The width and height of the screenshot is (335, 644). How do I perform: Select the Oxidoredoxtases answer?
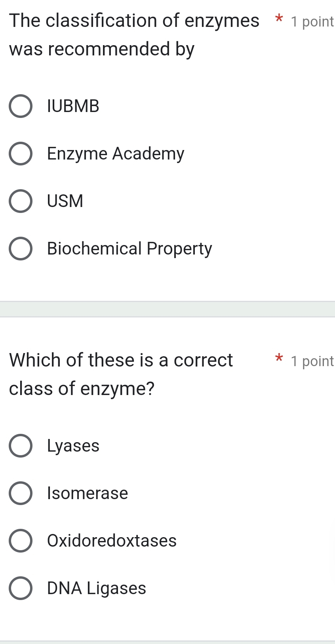click(21, 541)
